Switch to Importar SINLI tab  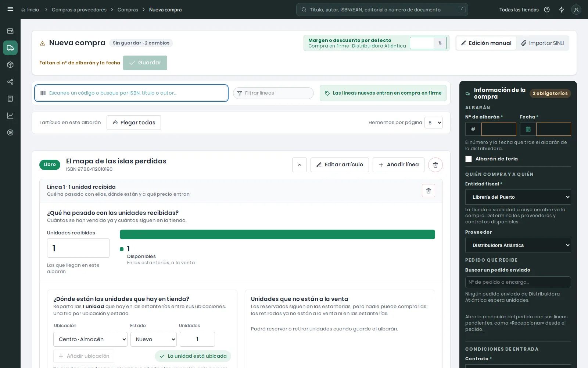542,43
